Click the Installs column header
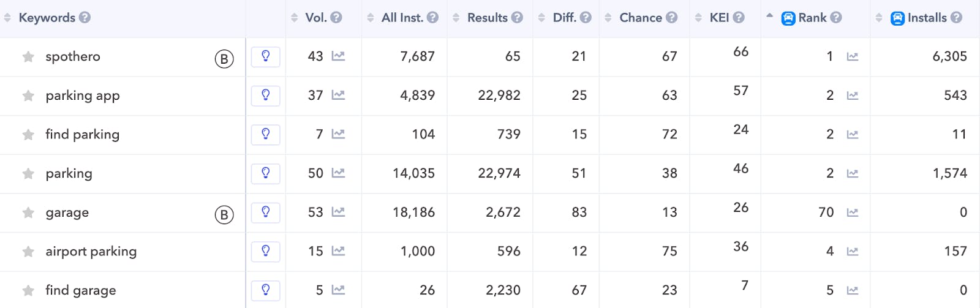Screen dimensions: 980x308 click(x=926, y=18)
